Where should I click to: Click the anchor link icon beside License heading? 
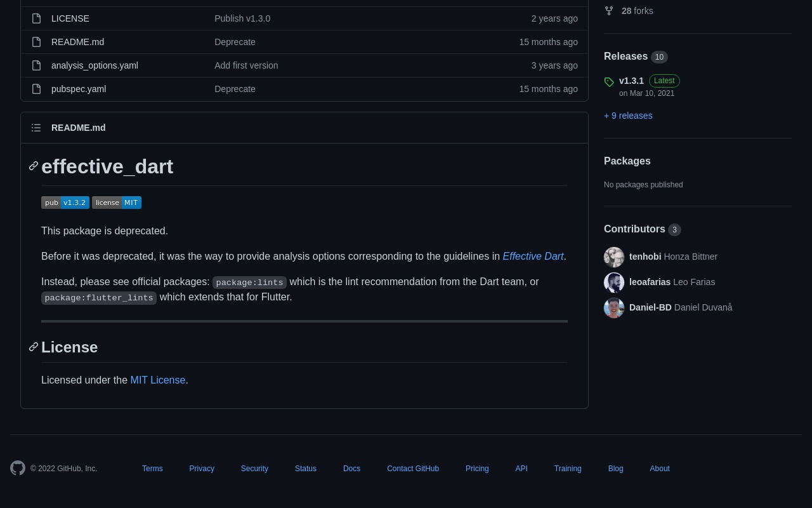(34, 347)
